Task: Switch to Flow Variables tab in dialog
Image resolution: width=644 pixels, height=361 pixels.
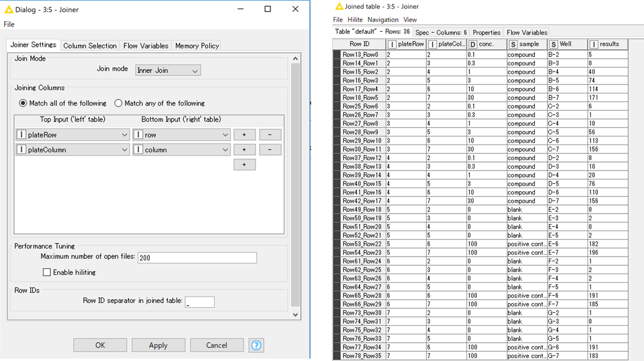Action: [x=146, y=46]
